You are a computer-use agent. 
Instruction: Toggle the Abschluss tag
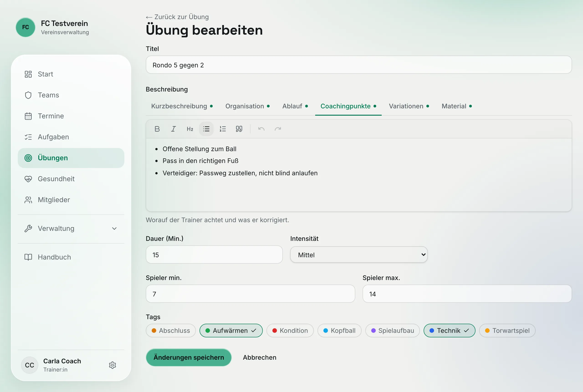tap(171, 331)
